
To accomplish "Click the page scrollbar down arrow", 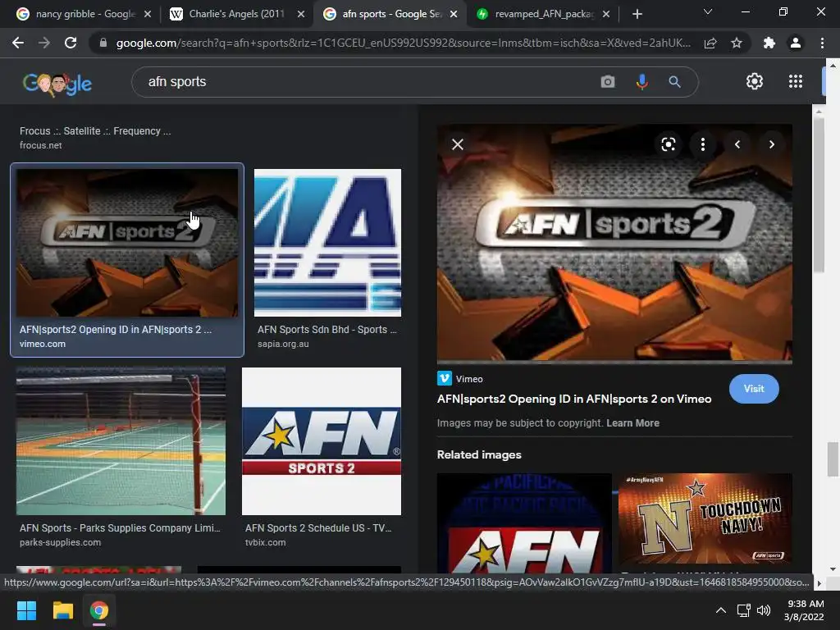I will coord(833,569).
